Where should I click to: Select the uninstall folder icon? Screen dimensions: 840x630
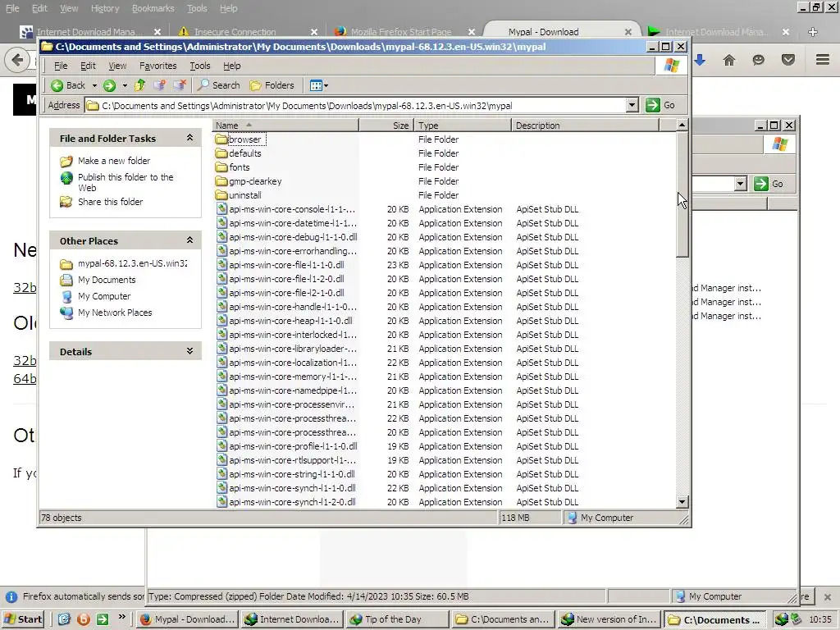[221, 195]
